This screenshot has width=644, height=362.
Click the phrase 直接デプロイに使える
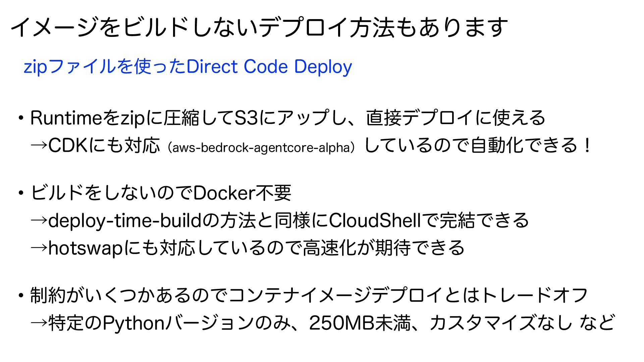[x=456, y=118]
